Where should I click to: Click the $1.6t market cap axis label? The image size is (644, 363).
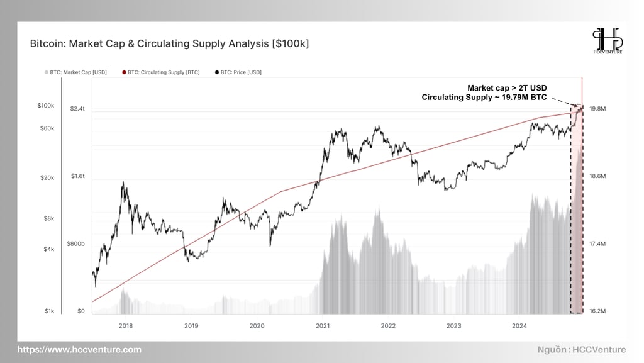[77, 176]
